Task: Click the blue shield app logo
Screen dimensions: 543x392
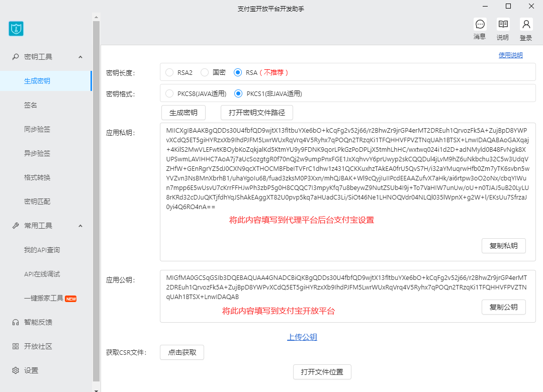Action: 16,29
